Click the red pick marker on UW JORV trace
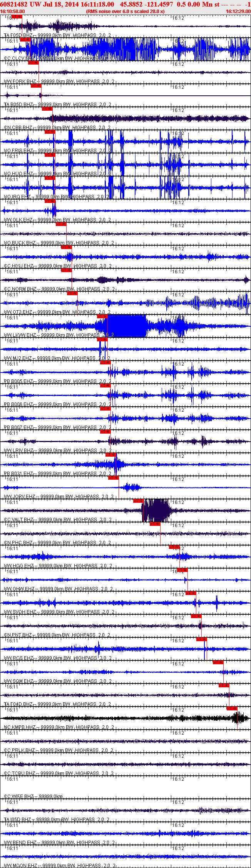This screenshot has height=868, width=251. 114,478
